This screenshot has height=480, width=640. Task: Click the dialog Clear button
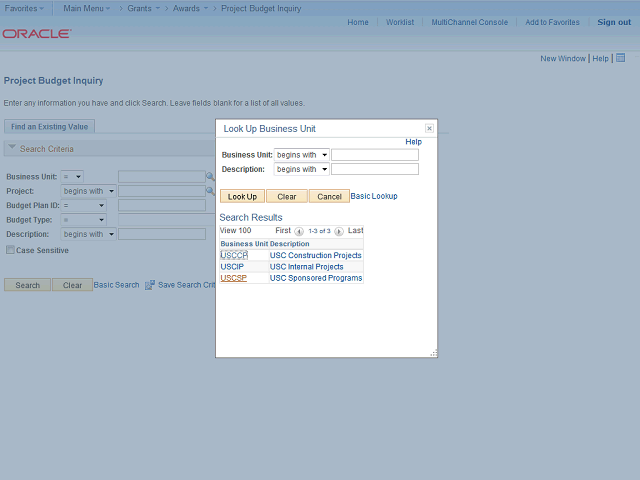287,196
